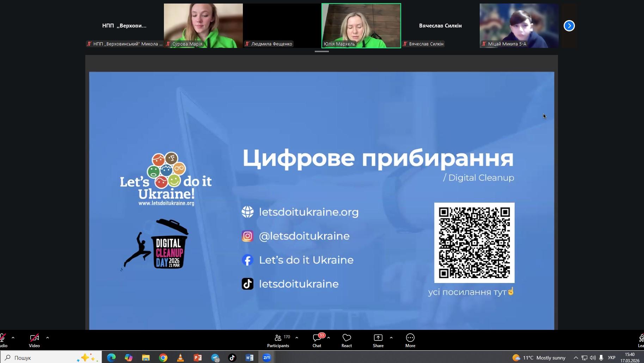Click the Share screen button
The width and height of the screenshot is (644, 363).
pyautogui.click(x=378, y=340)
